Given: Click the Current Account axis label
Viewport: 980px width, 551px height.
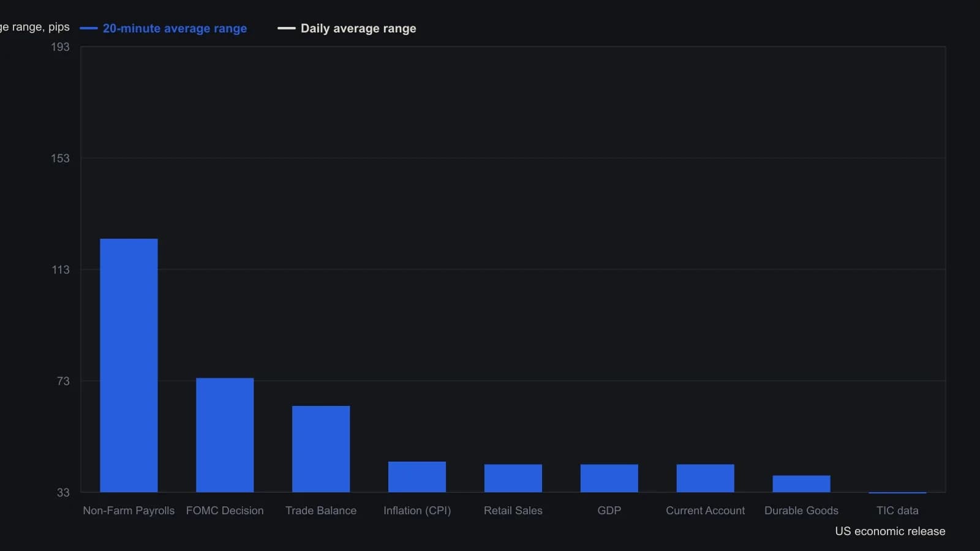Looking at the screenshot, I should [706, 511].
